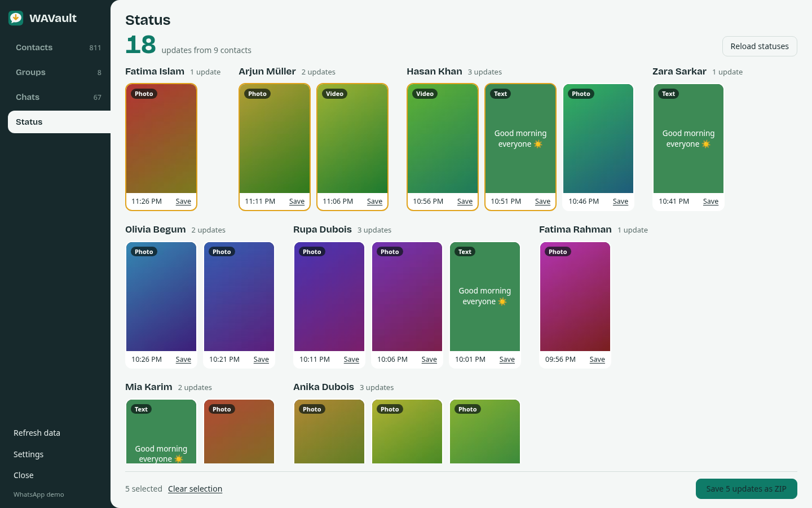Image resolution: width=812 pixels, height=508 pixels.
Task: Click the WAVault logo icon
Action: click(x=16, y=18)
